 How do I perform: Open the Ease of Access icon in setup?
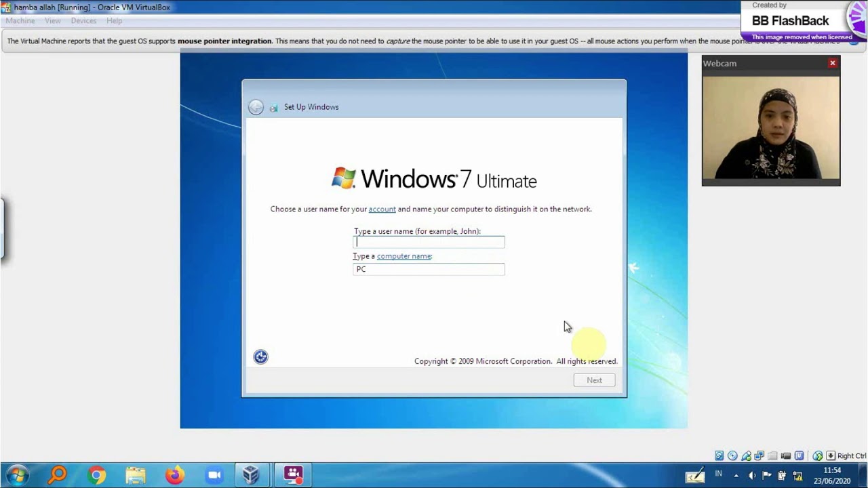[260, 357]
